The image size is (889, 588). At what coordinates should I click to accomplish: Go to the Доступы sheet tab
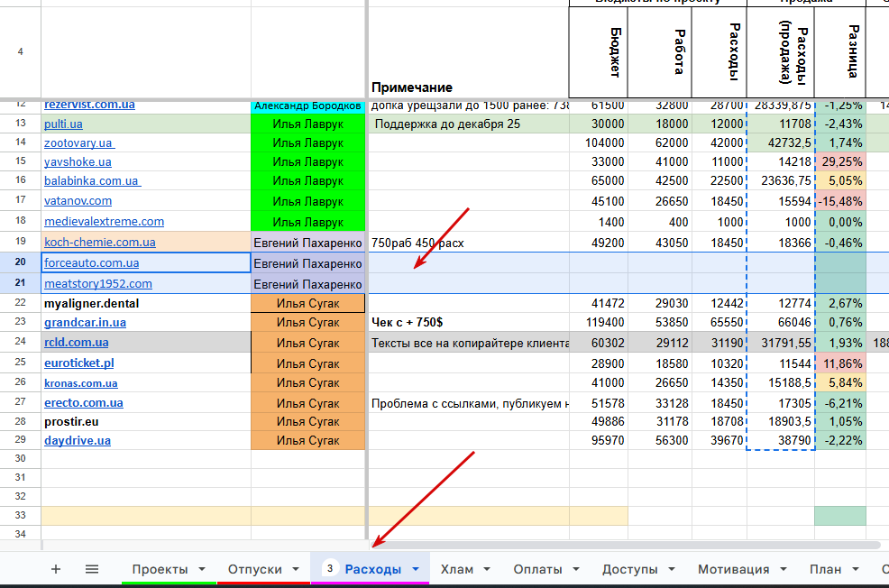[630, 569]
